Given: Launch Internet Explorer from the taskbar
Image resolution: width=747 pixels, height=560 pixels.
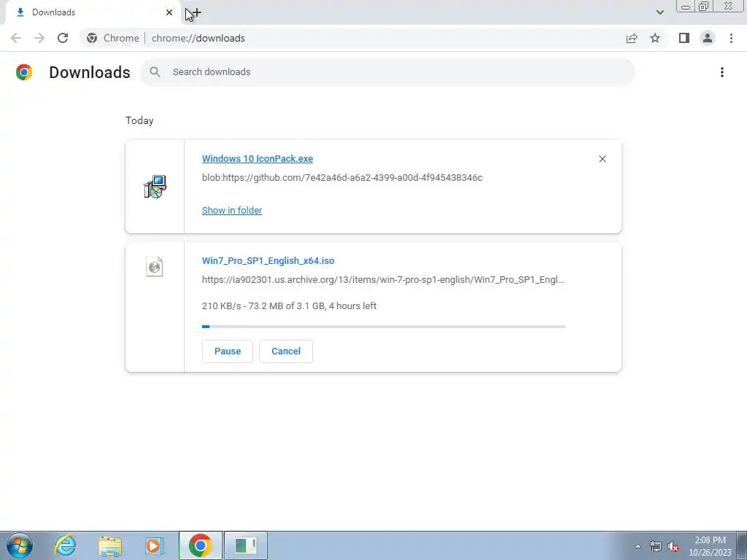Looking at the screenshot, I should tap(65, 545).
